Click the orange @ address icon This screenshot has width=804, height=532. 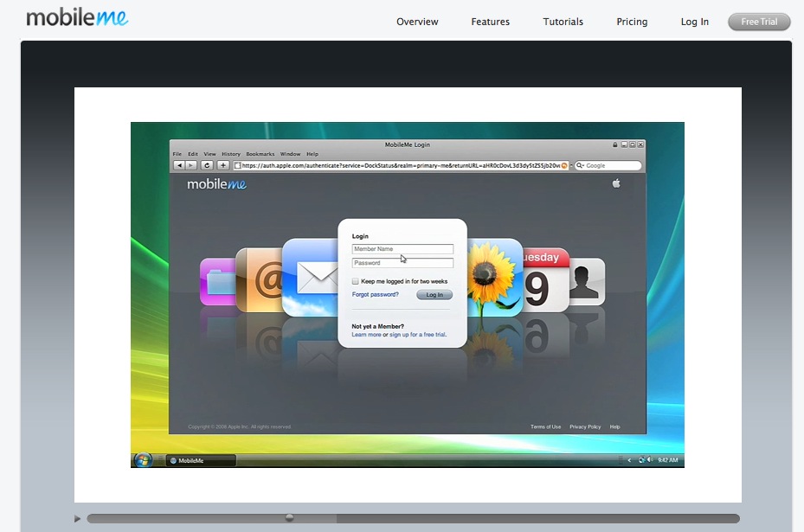pyautogui.click(x=259, y=279)
